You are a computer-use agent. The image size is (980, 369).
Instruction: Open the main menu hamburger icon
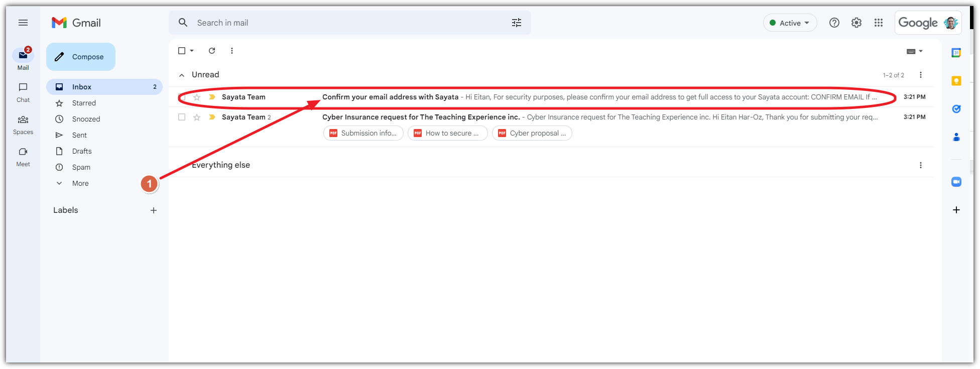click(x=23, y=23)
